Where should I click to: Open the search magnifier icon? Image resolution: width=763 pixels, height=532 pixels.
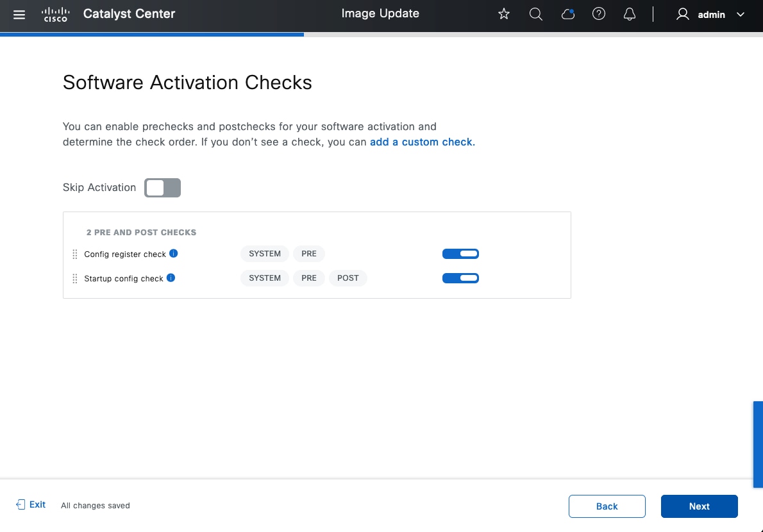tap(536, 14)
